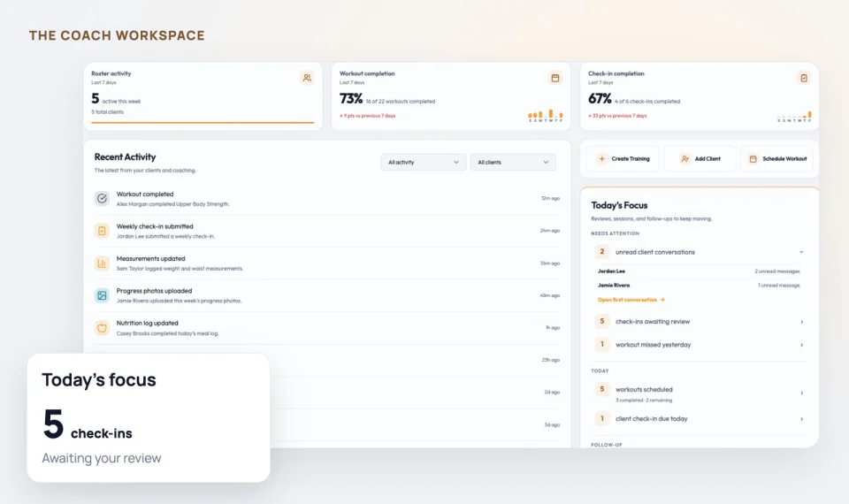
Task: Click the '2 unread messages' text
Action: (x=777, y=271)
